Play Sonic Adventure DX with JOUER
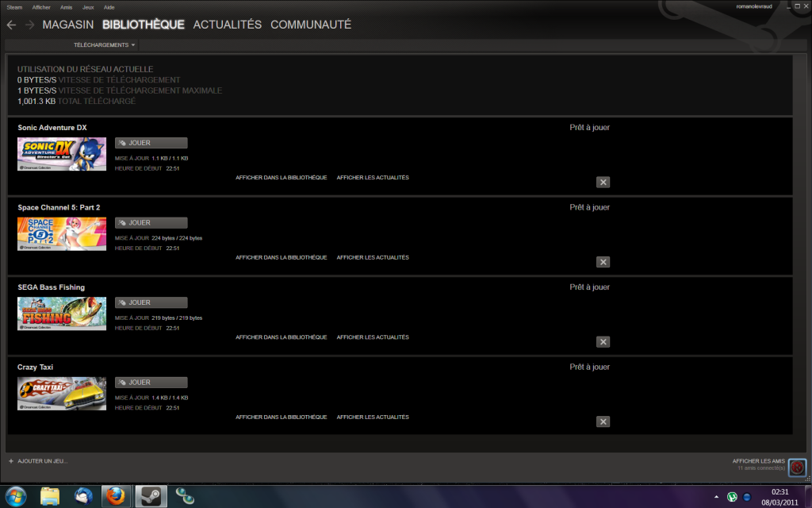This screenshot has height=508, width=812. 151,143
